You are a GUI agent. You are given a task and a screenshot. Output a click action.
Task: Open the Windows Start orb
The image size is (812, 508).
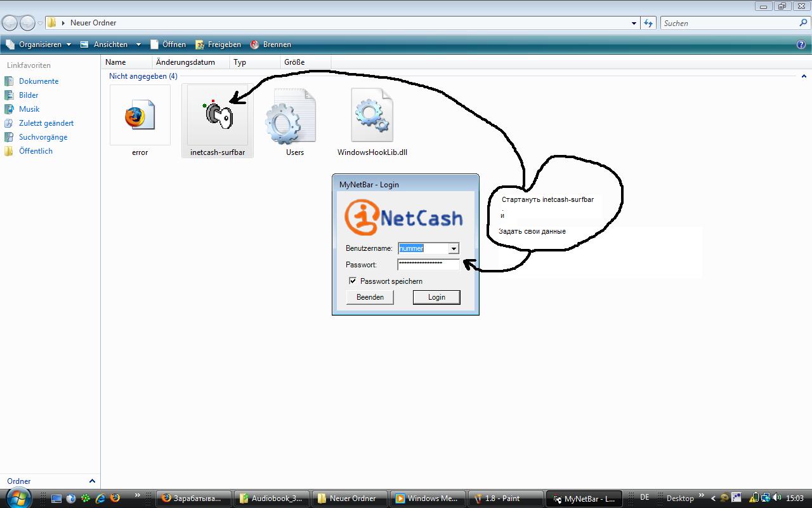[x=18, y=498]
